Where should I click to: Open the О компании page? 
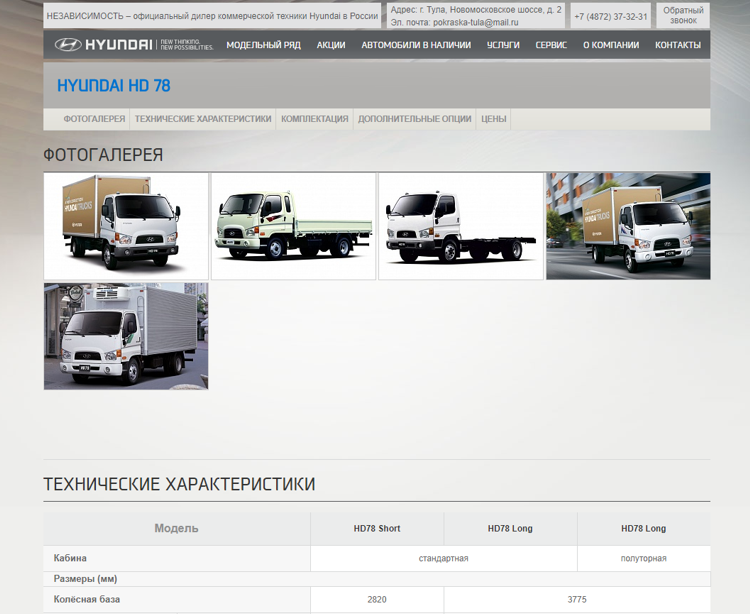point(610,45)
